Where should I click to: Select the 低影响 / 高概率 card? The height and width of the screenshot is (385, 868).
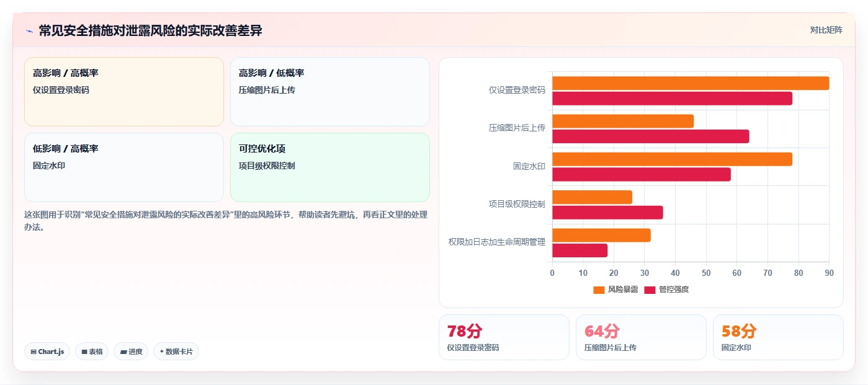point(124,167)
